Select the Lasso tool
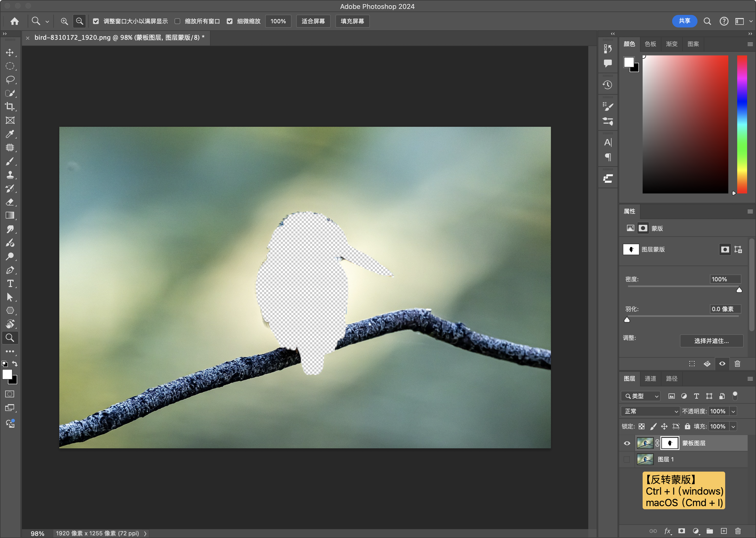 10,79
